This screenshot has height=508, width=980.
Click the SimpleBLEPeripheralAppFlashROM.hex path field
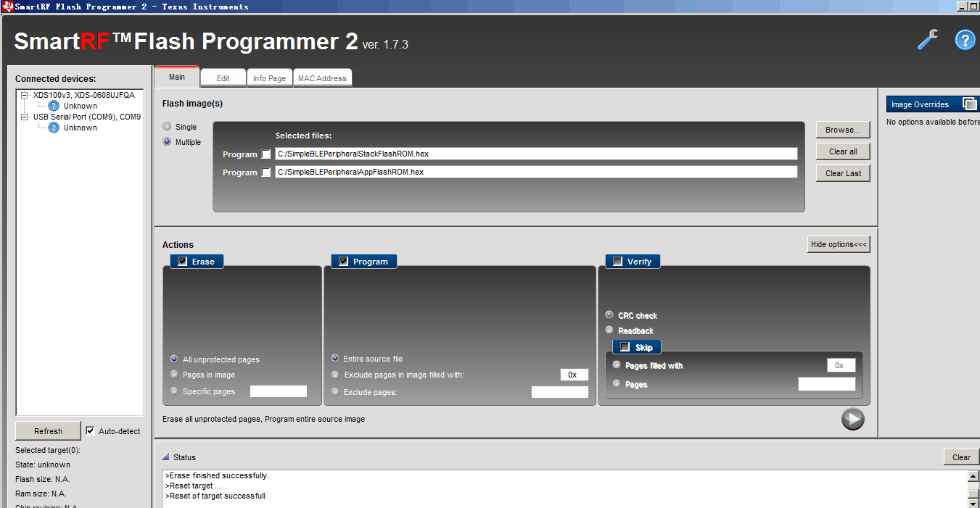click(536, 172)
